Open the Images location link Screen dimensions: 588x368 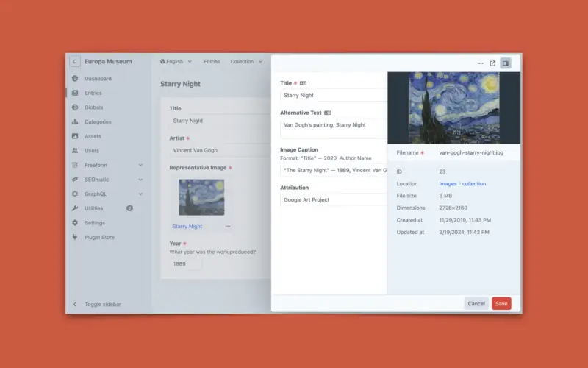tap(448, 183)
